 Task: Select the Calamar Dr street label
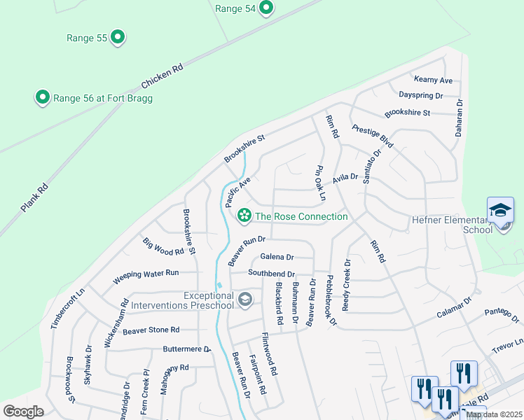click(454, 307)
